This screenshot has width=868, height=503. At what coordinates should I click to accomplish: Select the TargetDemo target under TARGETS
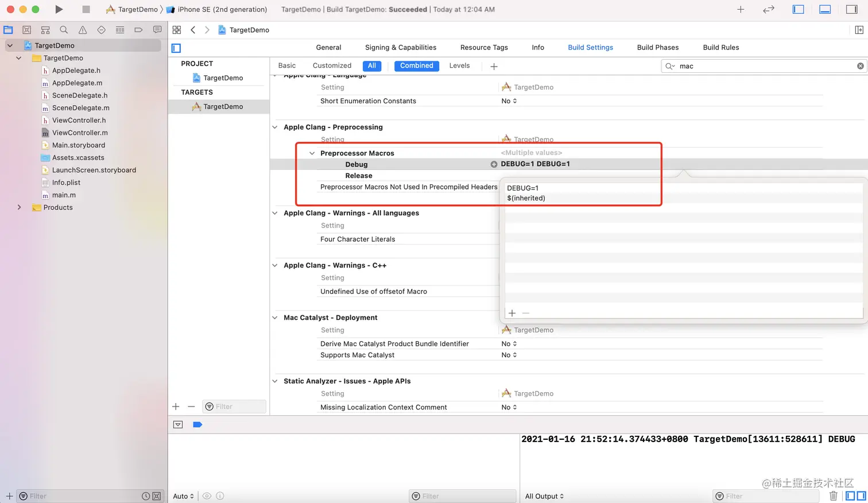(x=218, y=106)
